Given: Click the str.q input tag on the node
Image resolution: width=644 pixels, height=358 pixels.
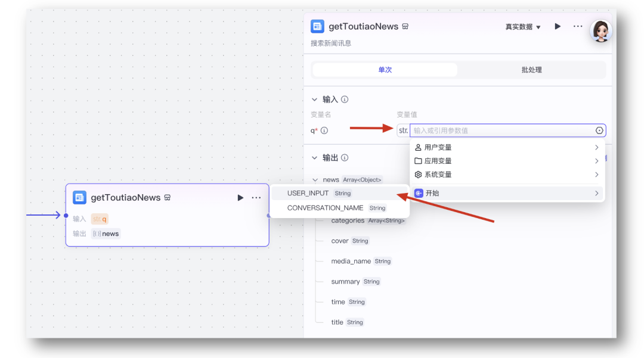Looking at the screenshot, I should point(100,219).
